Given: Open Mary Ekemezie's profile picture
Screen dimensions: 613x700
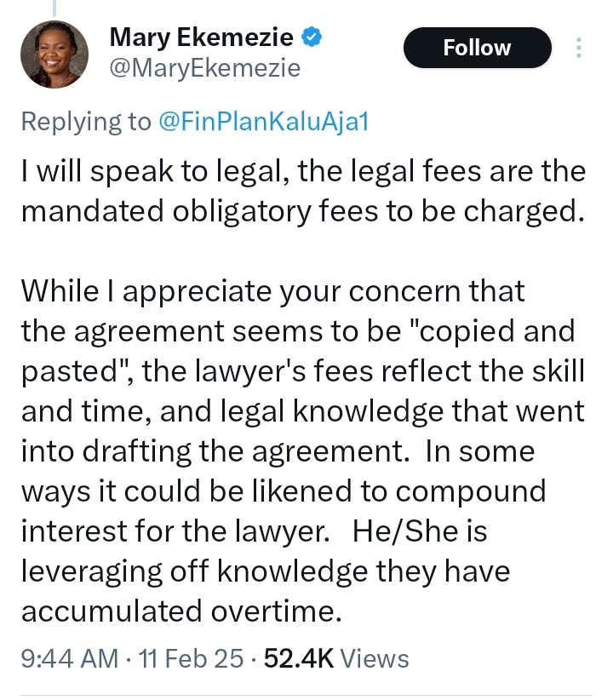Looking at the screenshot, I should click(x=54, y=54).
